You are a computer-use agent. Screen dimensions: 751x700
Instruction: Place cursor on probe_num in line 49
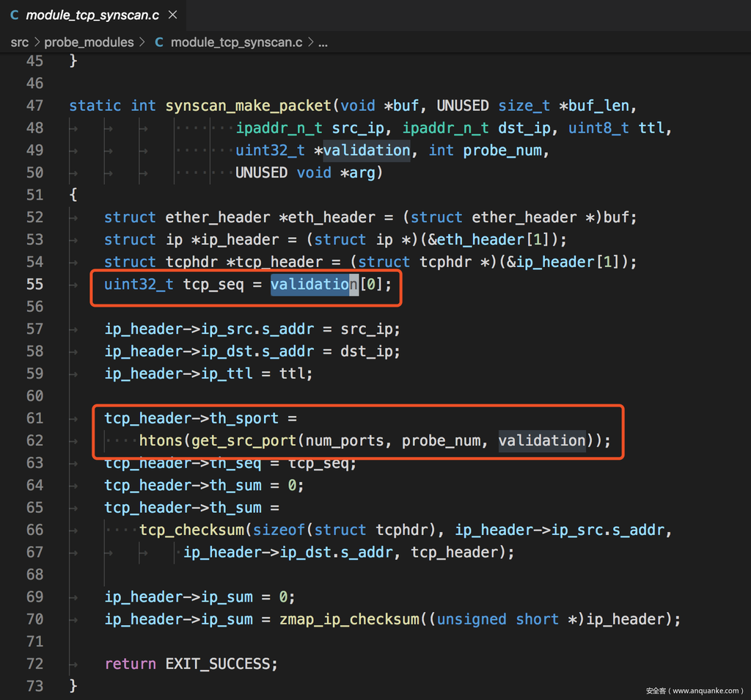point(502,150)
